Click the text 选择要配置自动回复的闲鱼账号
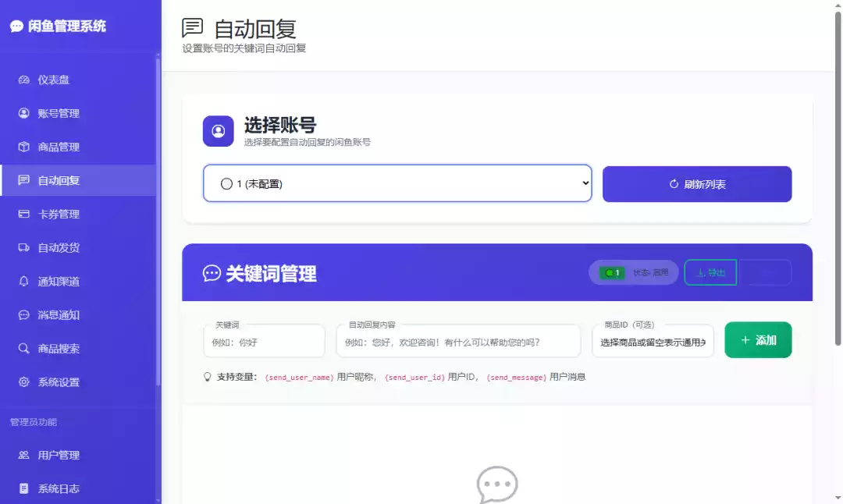The image size is (843, 504). (x=307, y=143)
